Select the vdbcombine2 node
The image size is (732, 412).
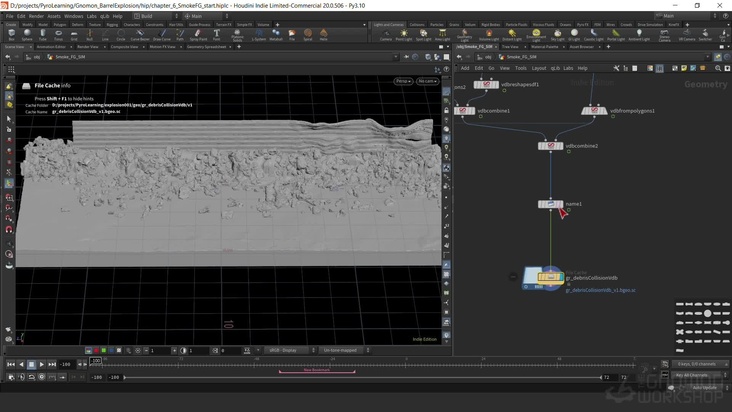tap(552, 146)
